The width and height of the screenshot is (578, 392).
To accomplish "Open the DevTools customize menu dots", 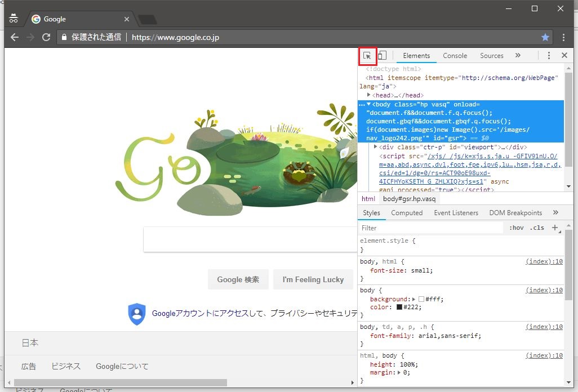I will [x=549, y=55].
